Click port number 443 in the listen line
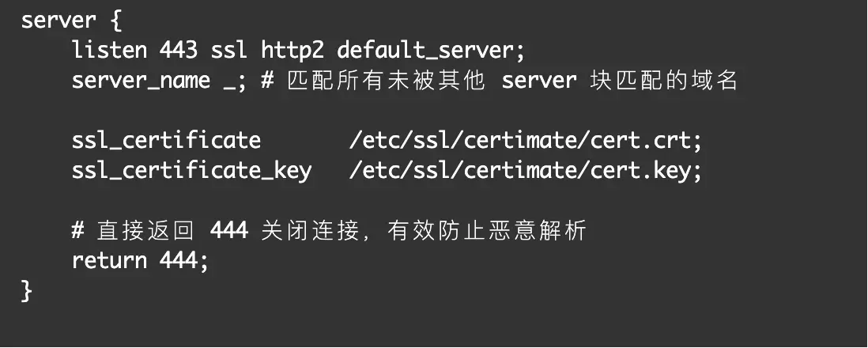Viewport: 868px width, 348px height. tap(179, 50)
